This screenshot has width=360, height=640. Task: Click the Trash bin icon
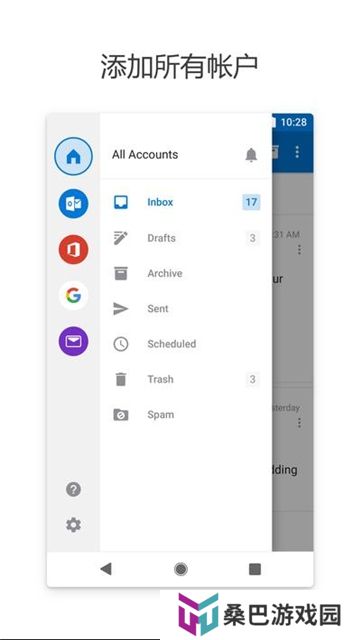tap(120, 379)
